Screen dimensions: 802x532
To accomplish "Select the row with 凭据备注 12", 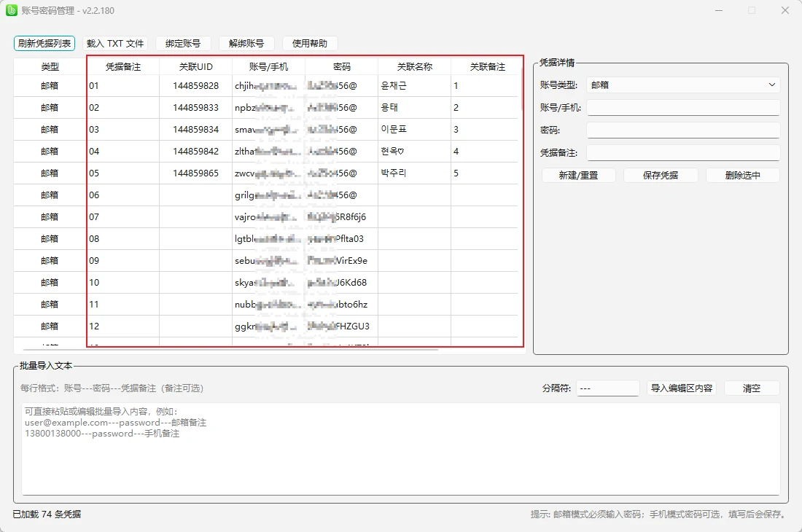I will click(266, 326).
